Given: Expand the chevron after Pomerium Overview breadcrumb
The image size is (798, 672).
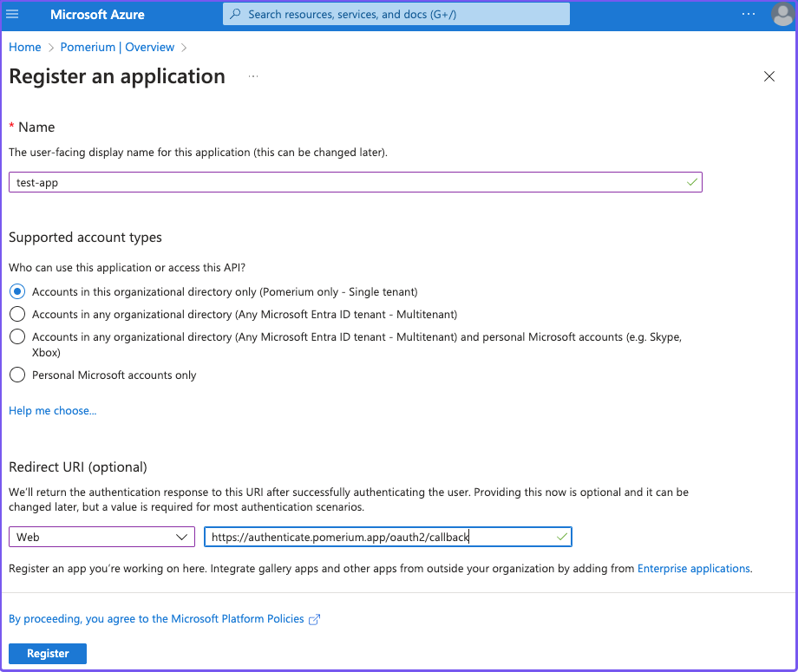Looking at the screenshot, I should (183, 47).
